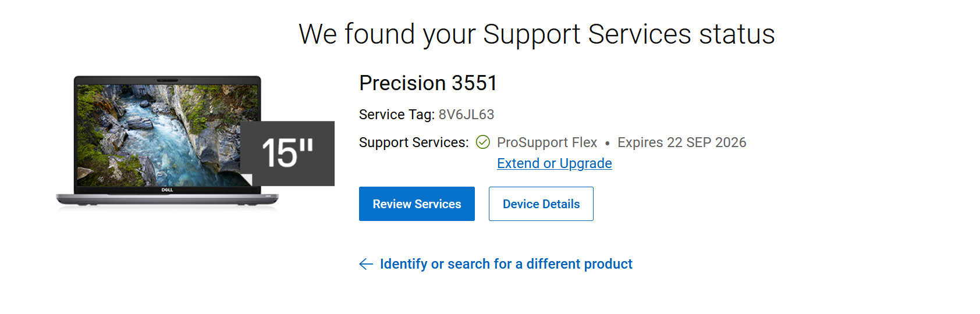This screenshot has height=314, width=980.
Task: Follow the Extend or Upgrade link
Action: coord(554,163)
